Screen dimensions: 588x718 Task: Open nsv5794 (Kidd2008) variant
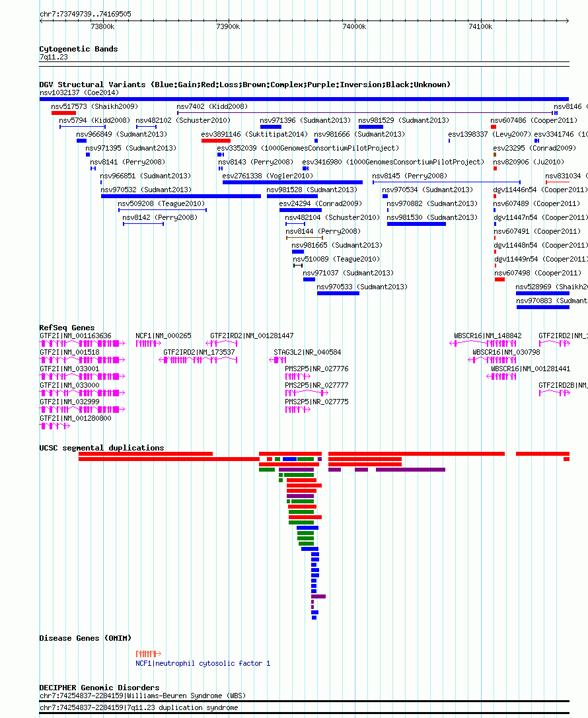94,120
